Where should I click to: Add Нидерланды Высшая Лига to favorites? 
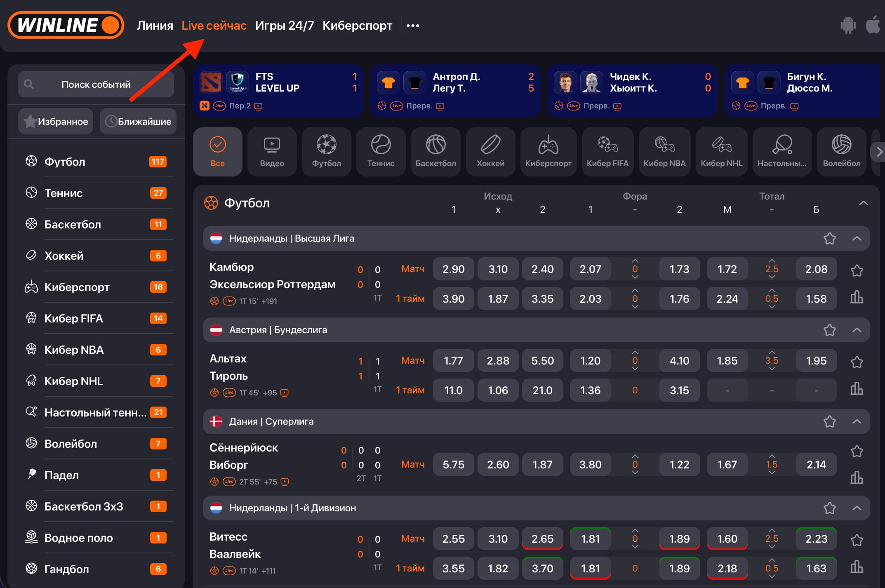830,238
